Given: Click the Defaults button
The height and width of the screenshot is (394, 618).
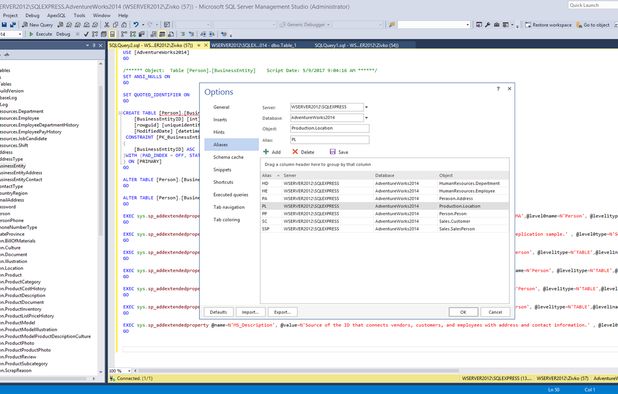Looking at the screenshot, I should pyautogui.click(x=218, y=312).
